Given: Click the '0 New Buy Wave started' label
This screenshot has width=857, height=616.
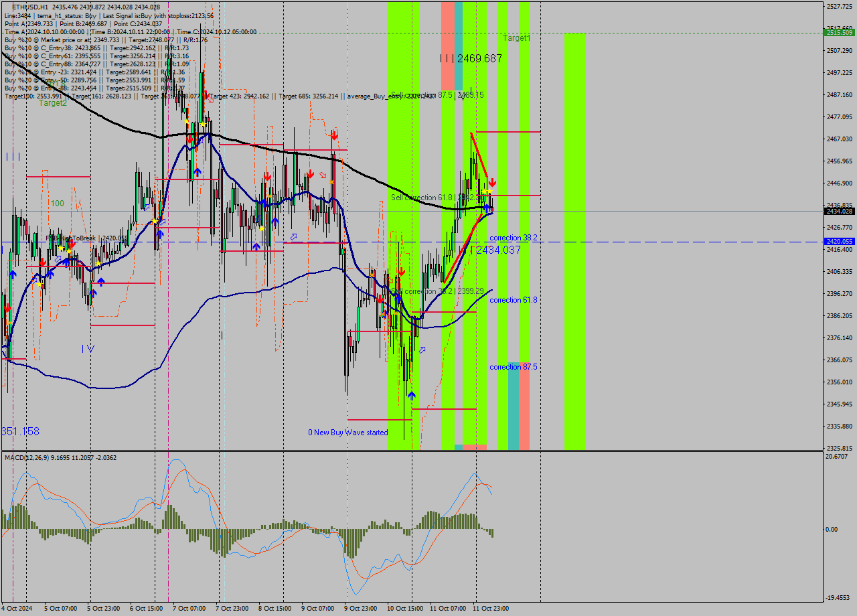Looking at the screenshot, I should pyautogui.click(x=348, y=433).
